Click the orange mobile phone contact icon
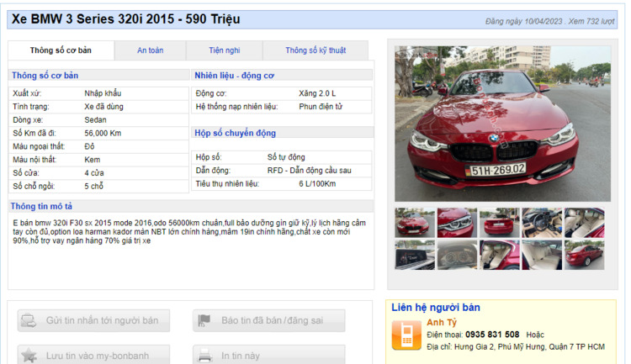631x364 pixels. pos(406,335)
